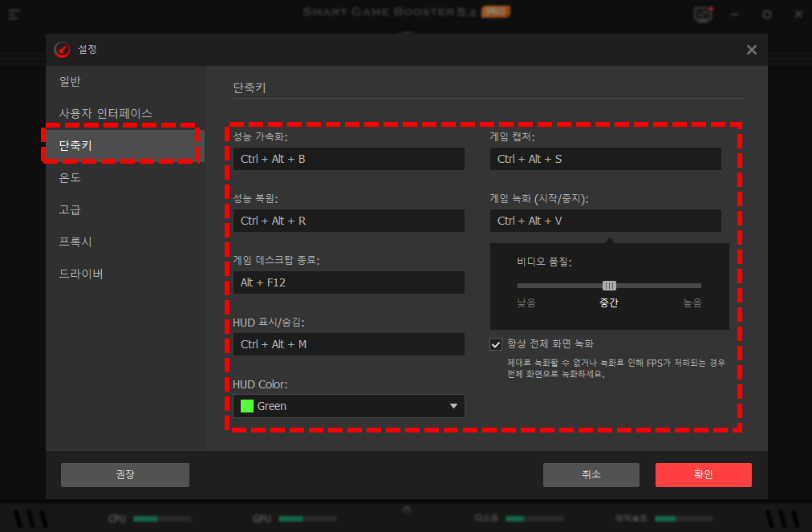
Task: Click the 성능 복원 hotkey field
Action: click(x=348, y=221)
